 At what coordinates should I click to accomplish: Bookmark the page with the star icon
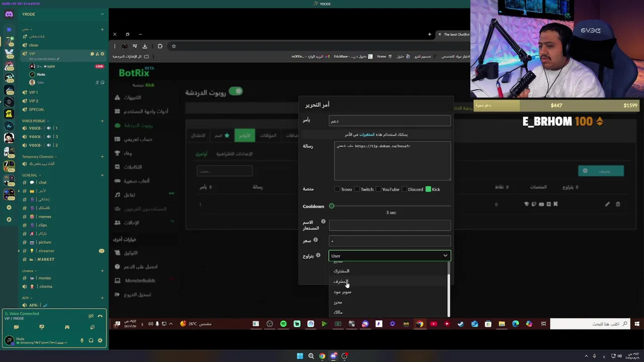point(174,46)
